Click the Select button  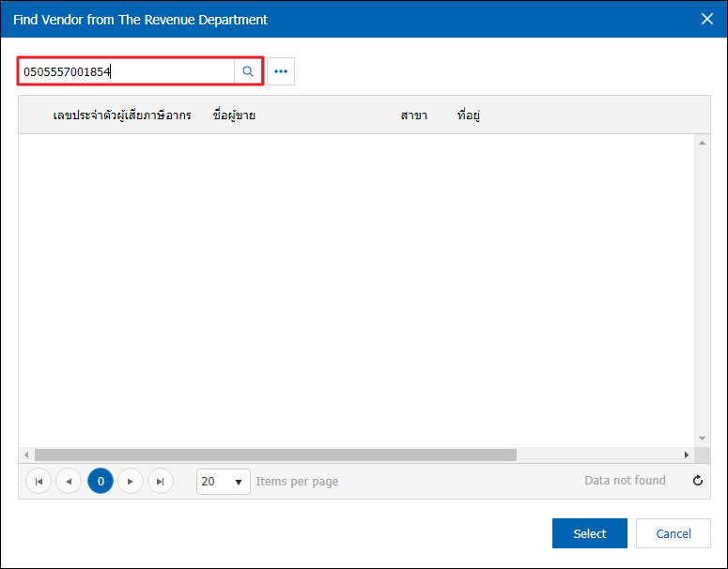pos(590,533)
